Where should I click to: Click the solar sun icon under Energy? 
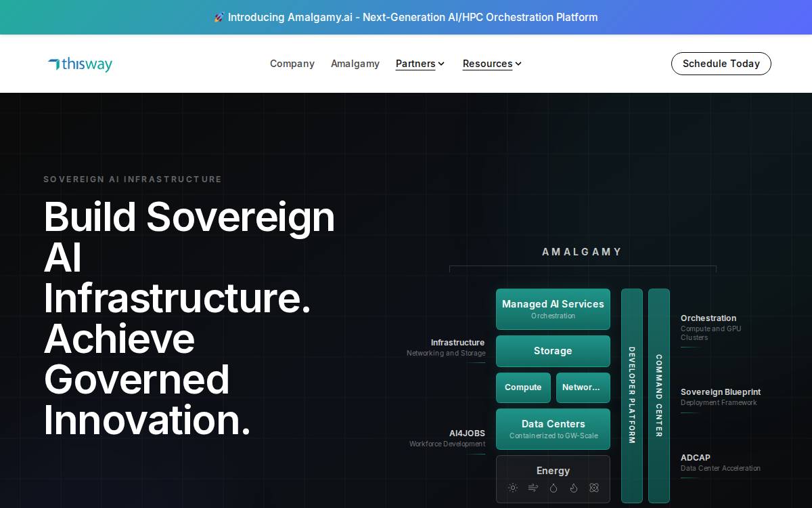tap(513, 488)
